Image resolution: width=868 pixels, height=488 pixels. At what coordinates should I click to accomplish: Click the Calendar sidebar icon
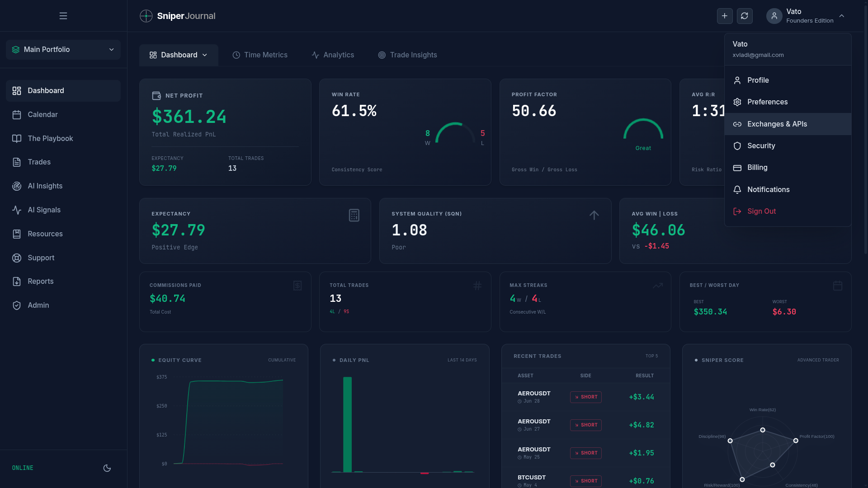pos(17,115)
